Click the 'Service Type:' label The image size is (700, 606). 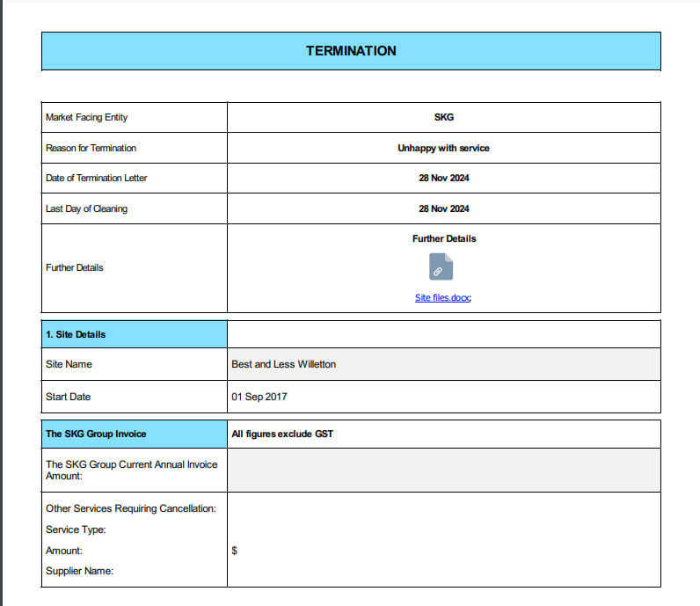(76, 529)
